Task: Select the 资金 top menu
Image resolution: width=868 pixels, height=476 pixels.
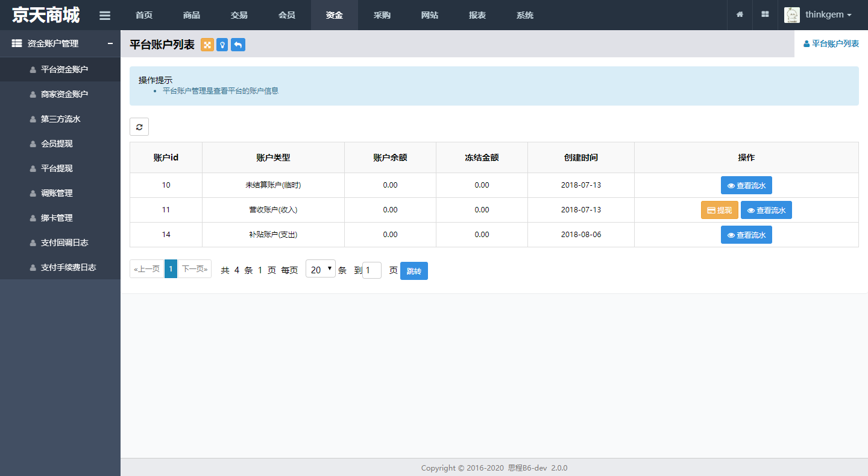Action: coord(335,15)
